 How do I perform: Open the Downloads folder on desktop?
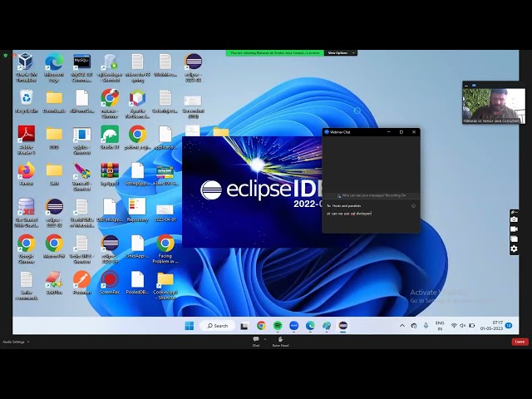[54, 101]
